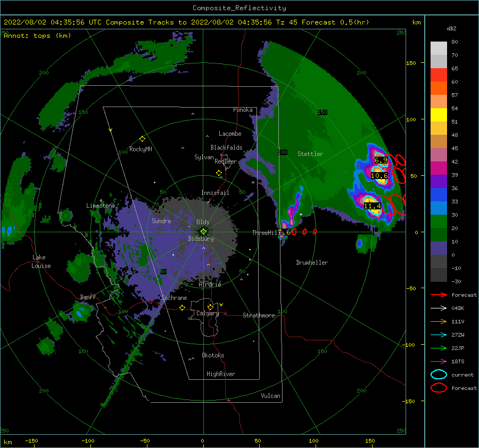The height and width of the screenshot is (448, 479).
Task: Click the Composite_Reflectivity title text
Action: pos(240,8)
